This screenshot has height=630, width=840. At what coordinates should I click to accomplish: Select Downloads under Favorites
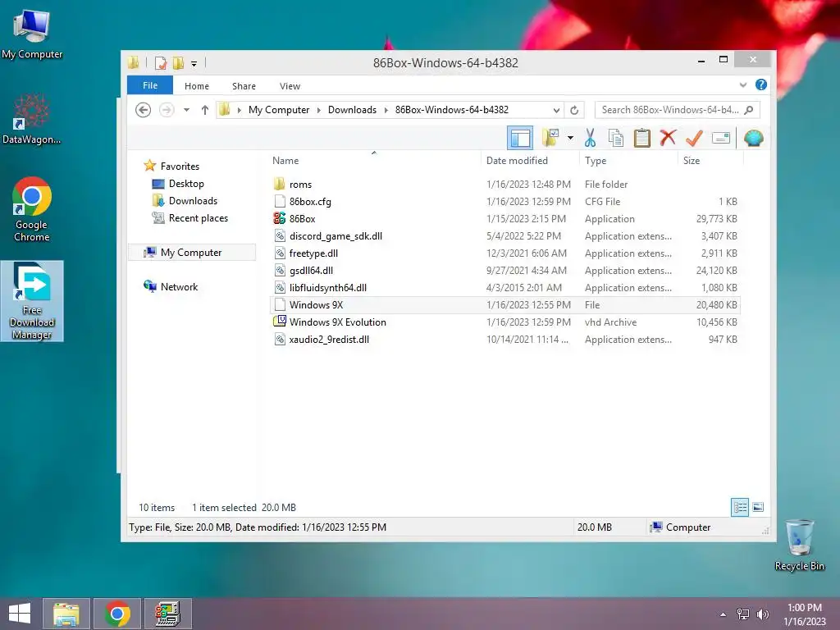click(x=193, y=201)
